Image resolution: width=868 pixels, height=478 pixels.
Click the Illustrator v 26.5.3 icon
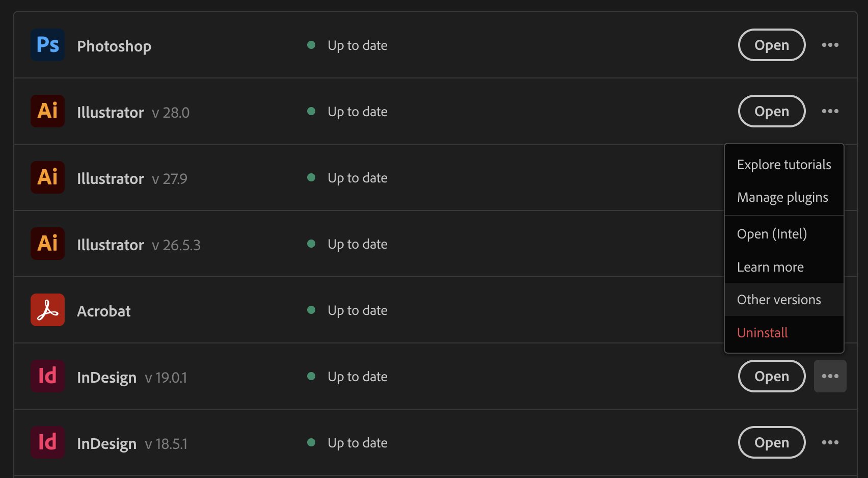click(47, 244)
